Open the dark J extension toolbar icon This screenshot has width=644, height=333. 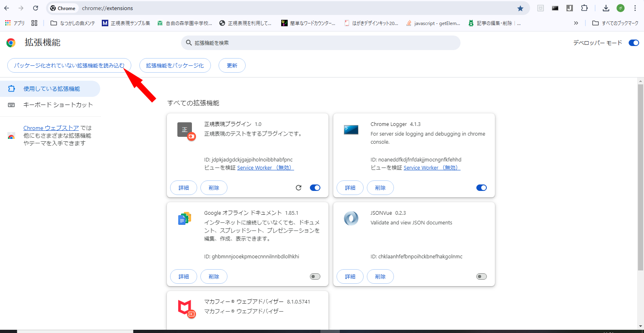coord(570,8)
